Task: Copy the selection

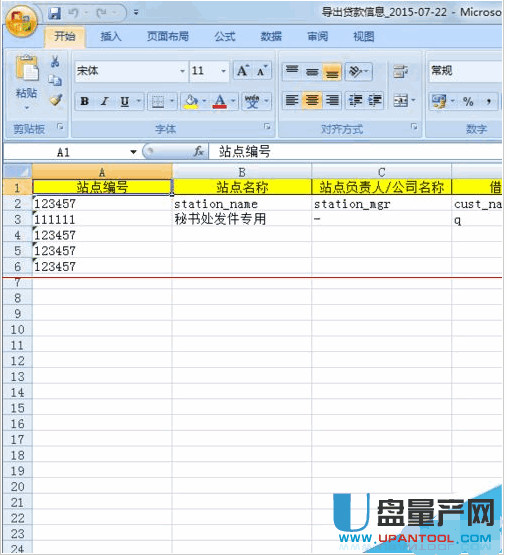Action: [55, 80]
